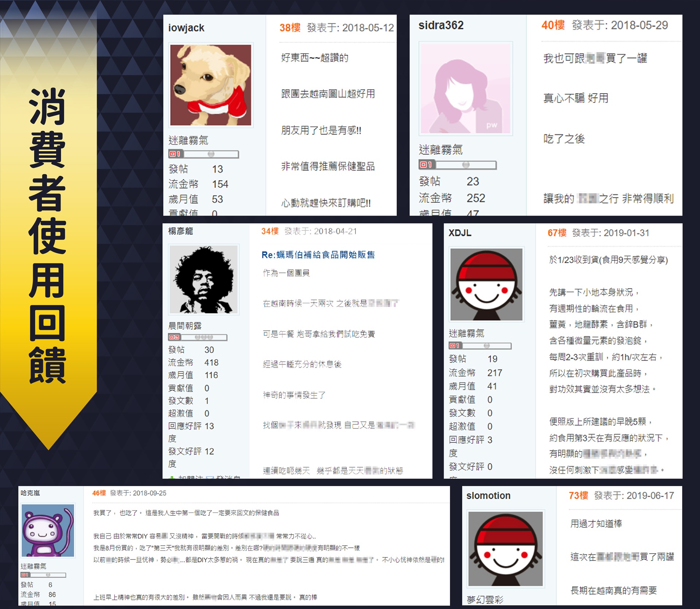Click the 消費者使用回饋 gold banner
This screenshot has width=700, height=609.
coord(48,235)
